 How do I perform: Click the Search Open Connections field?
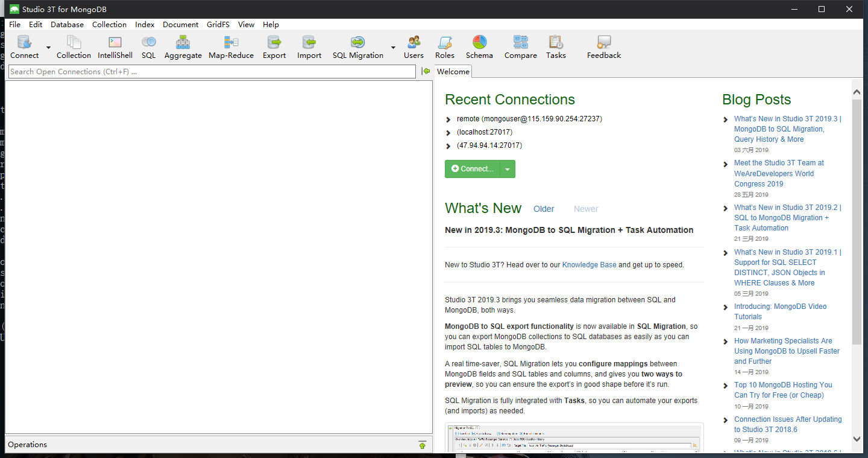212,72
